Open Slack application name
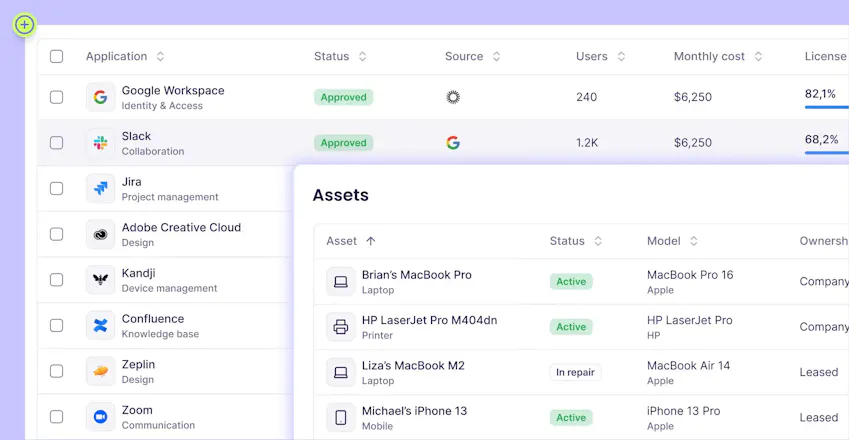The height and width of the screenshot is (440, 849). tap(136, 136)
